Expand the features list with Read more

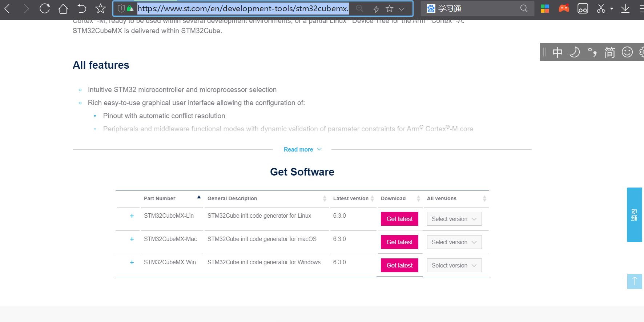point(302,149)
